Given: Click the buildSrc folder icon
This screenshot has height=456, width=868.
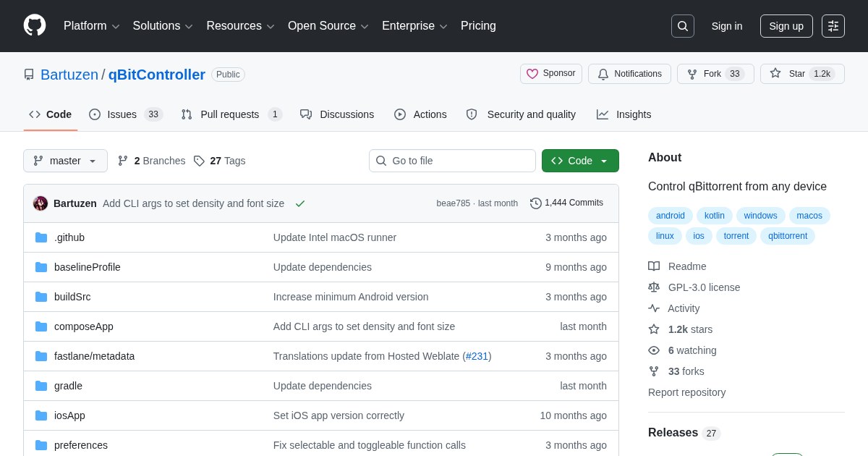Looking at the screenshot, I should (x=41, y=297).
